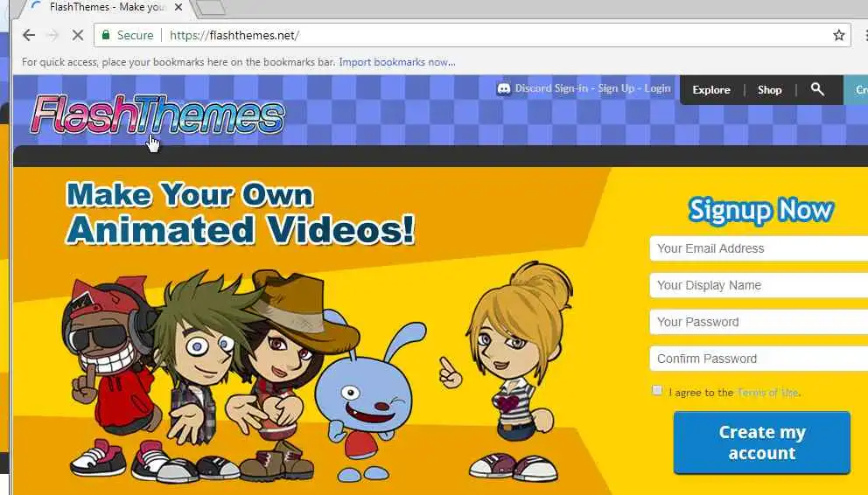The image size is (868, 495).
Task: Click the Login link
Action: coord(657,88)
